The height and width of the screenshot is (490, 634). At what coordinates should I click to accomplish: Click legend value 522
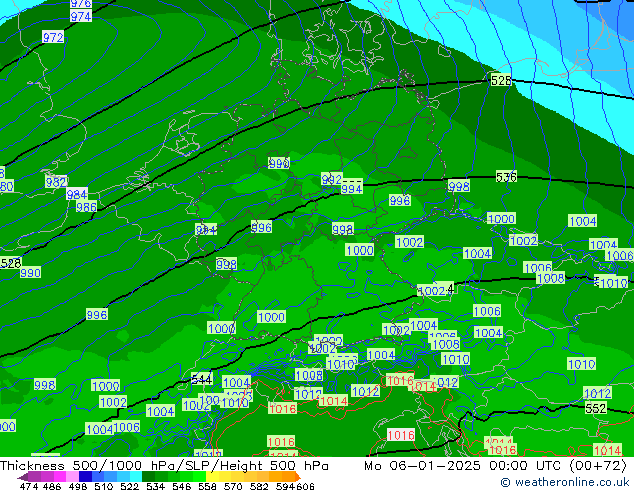click(129, 486)
